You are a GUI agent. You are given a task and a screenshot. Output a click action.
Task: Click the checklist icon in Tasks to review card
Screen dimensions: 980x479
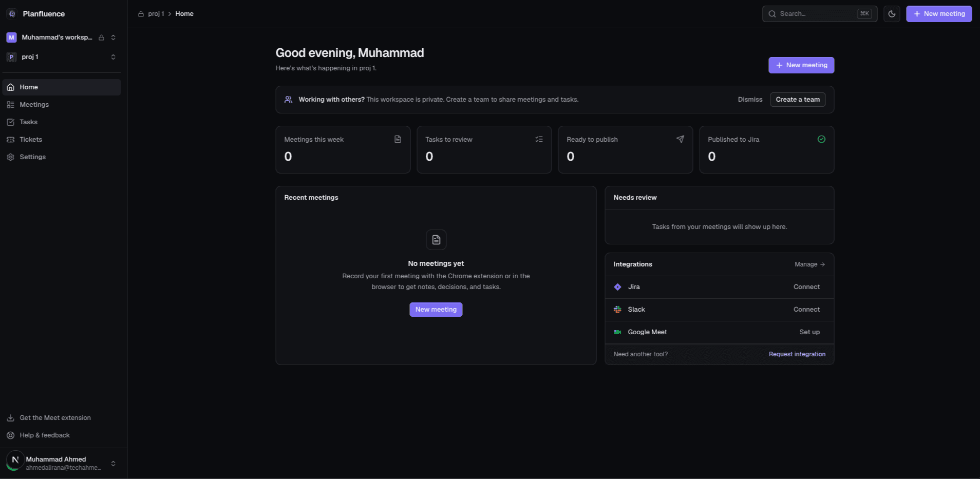[539, 139]
